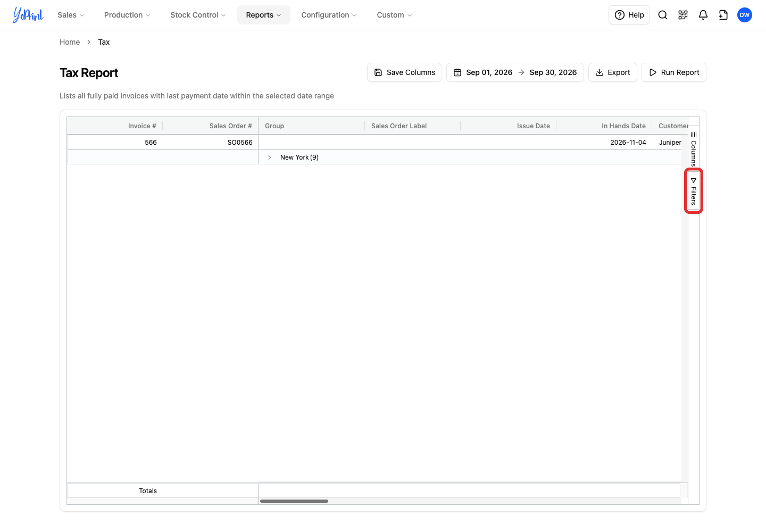Screen dimensions: 766x532
Task: Open the date range picker
Action: [515, 72]
